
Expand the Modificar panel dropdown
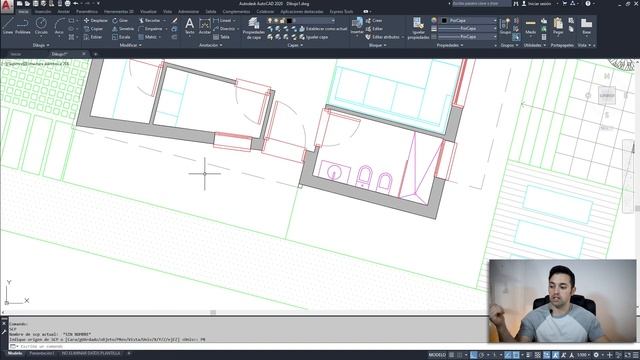pyautogui.click(x=131, y=45)
